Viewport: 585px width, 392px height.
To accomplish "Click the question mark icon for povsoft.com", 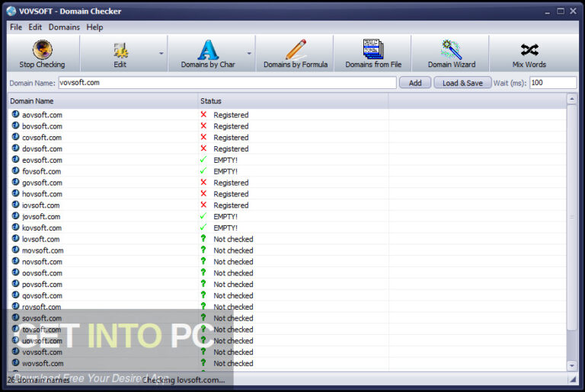I will [x=203, y=283].
